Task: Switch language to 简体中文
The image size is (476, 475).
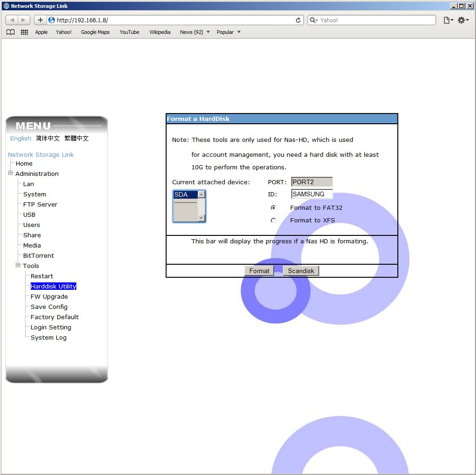Action: click(48, 138)
